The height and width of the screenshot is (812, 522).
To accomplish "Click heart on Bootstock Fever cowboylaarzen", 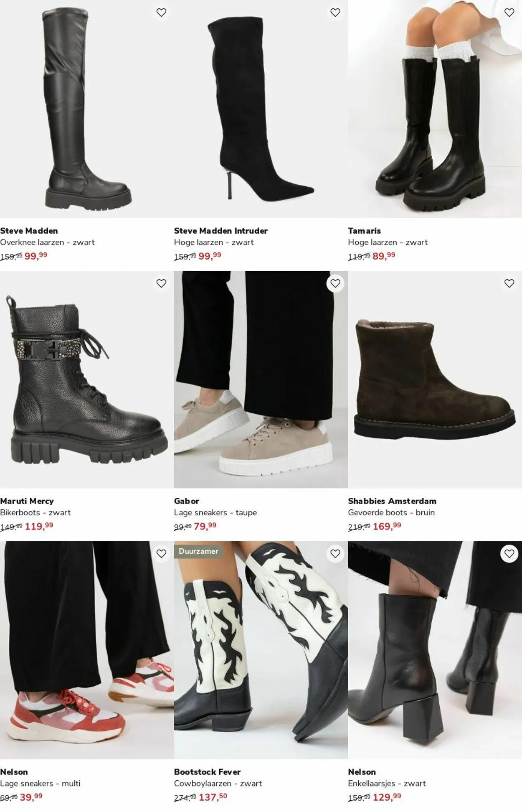I will pyautogui.click(x=335, y=554).
